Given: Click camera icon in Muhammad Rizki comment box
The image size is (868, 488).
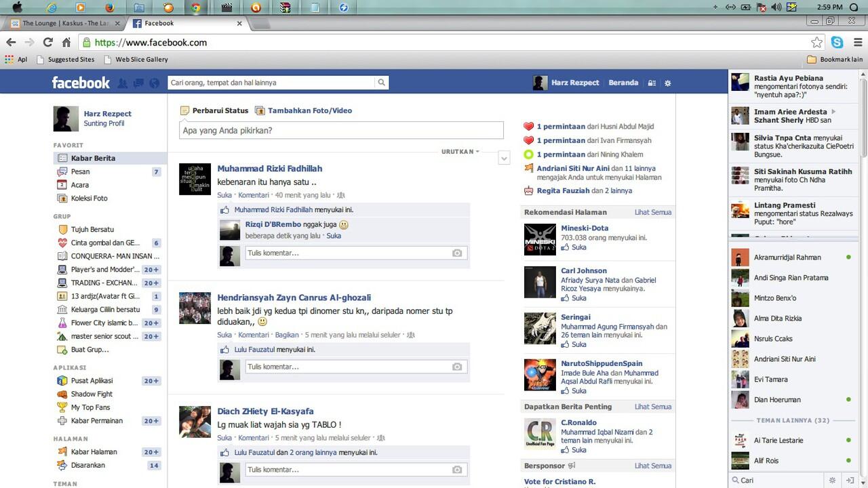Looking at the screenshot, I should 457,253.
